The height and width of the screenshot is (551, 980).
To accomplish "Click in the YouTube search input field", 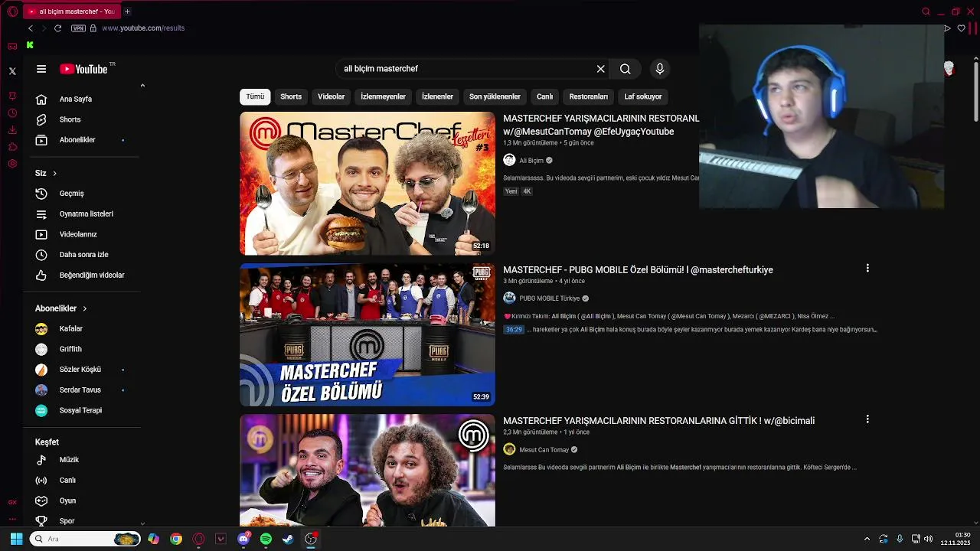I will 467,69.
